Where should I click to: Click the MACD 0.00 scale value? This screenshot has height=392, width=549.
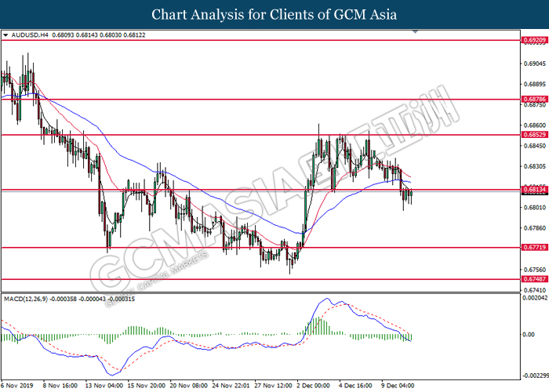(529, 335)
